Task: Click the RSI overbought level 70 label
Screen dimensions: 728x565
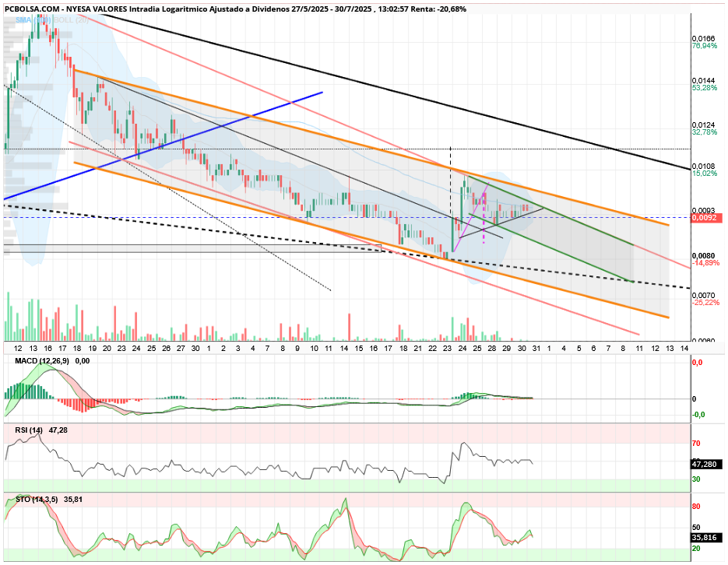Action: (696, 444)
